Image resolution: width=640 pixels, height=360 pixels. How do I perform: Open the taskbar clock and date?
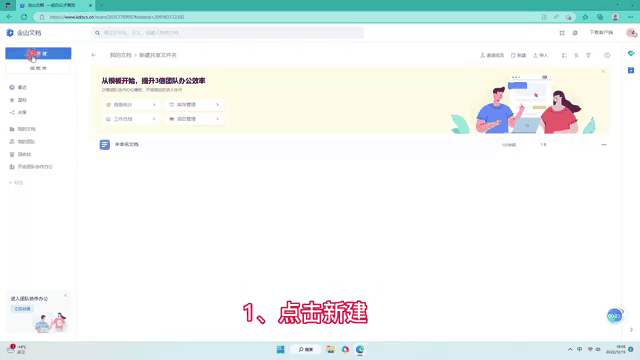[x=616, y=350]
